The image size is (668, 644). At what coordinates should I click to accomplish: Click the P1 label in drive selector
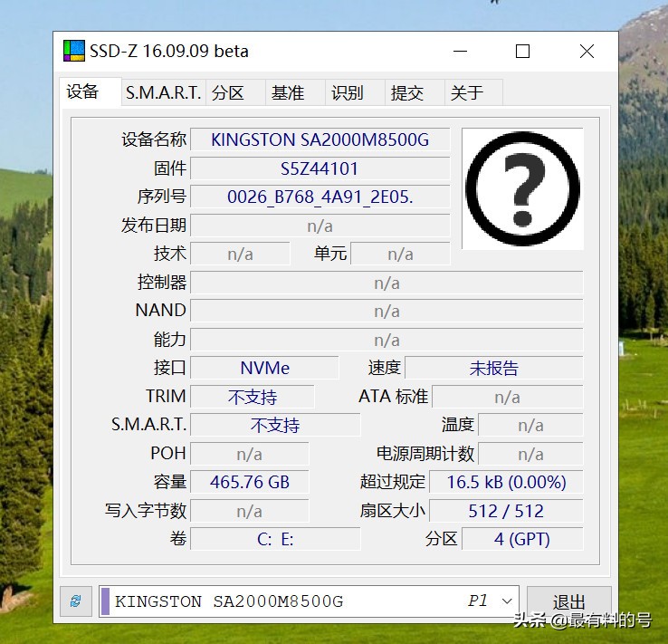pyautogui.click(x=478, y=601)
